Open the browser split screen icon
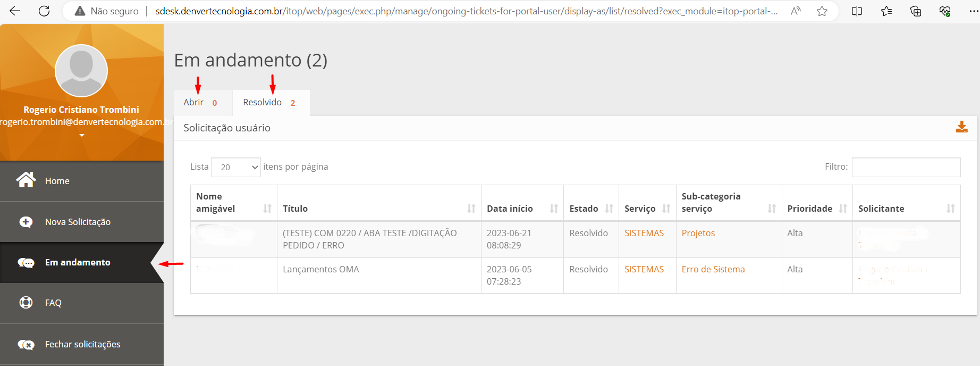 857,11
